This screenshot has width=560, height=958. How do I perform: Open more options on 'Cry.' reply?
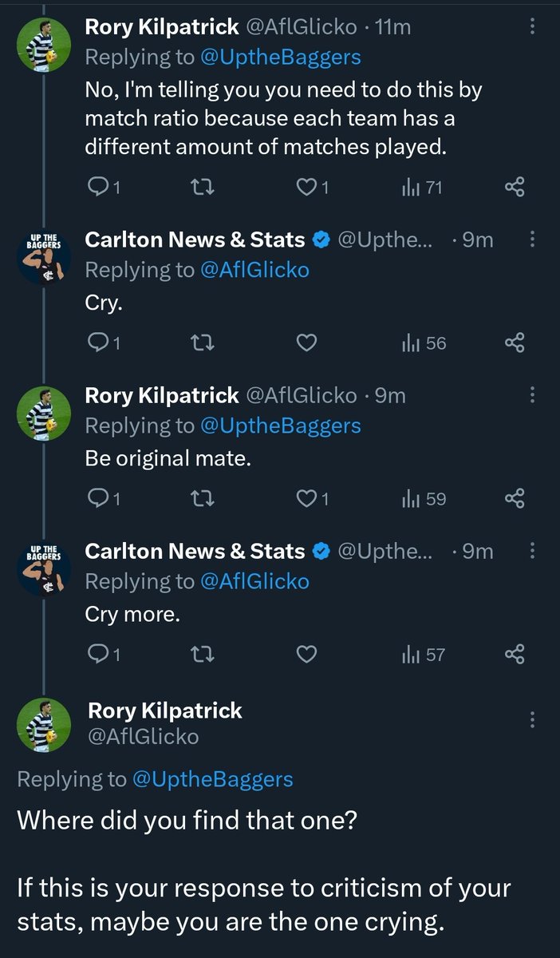(x=533, y=239)
